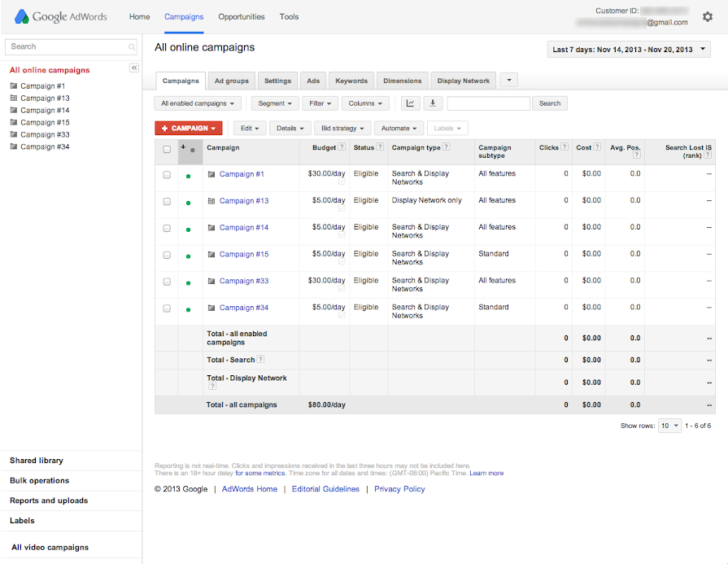This screenshot has width=728, height=564.
Task: Select Campaign #34 in the sidebar tree
Action: click(45, 146)
